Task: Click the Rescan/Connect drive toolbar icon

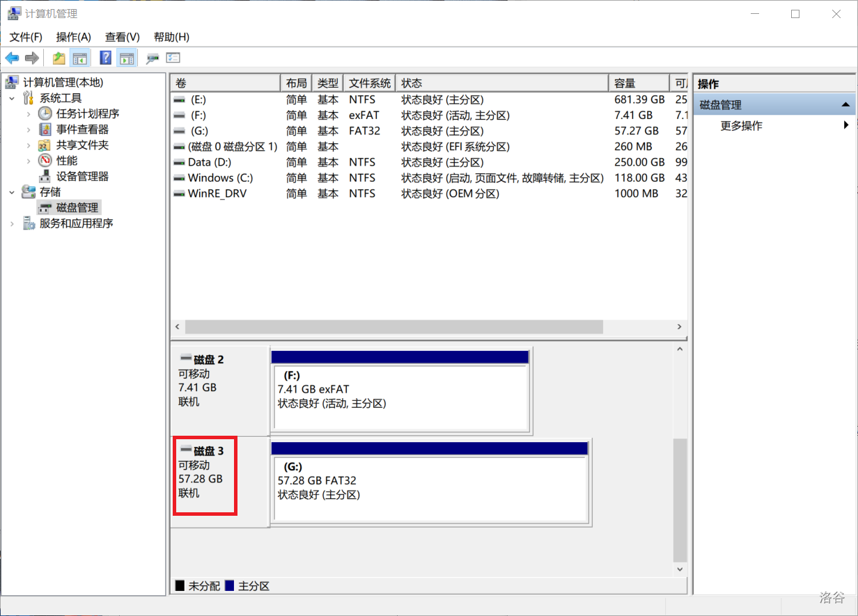Action: coord(153,58)
